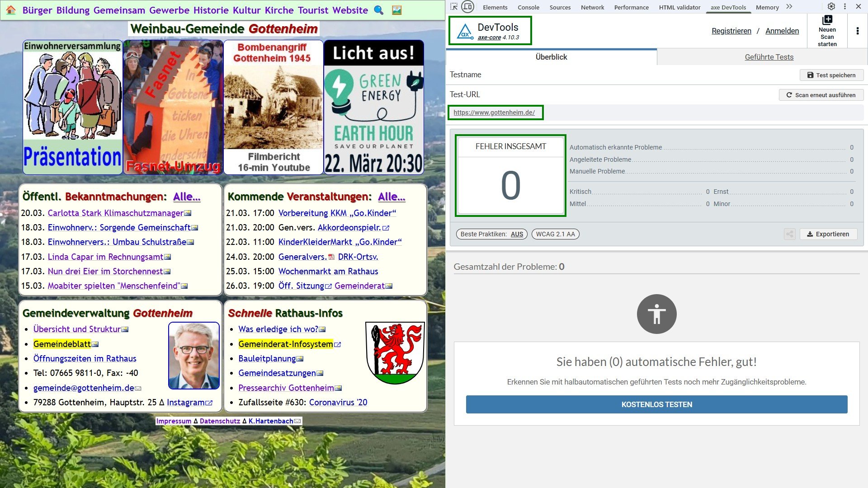
Task: Open the Test-URL gottenheim.de link
Action: [x=494, y=113]
